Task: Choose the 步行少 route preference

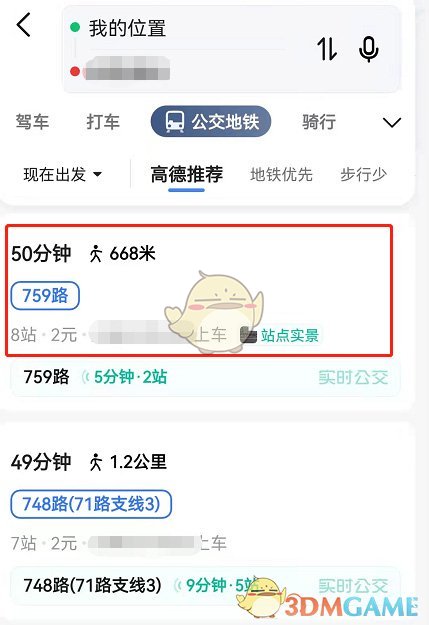Action: tap(364, 174)
